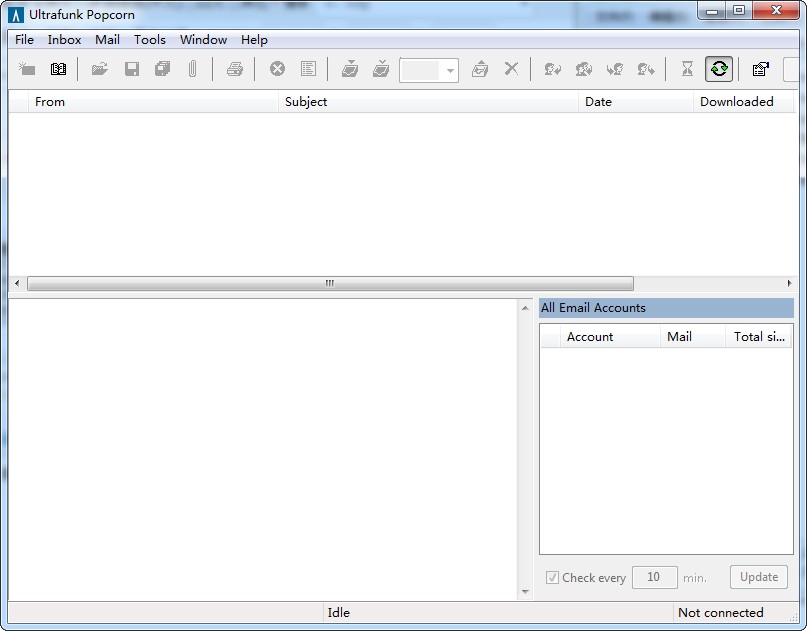Click the open-mail tray icon after the dropdown
807x631 pixels.
[x=480, y=68]
